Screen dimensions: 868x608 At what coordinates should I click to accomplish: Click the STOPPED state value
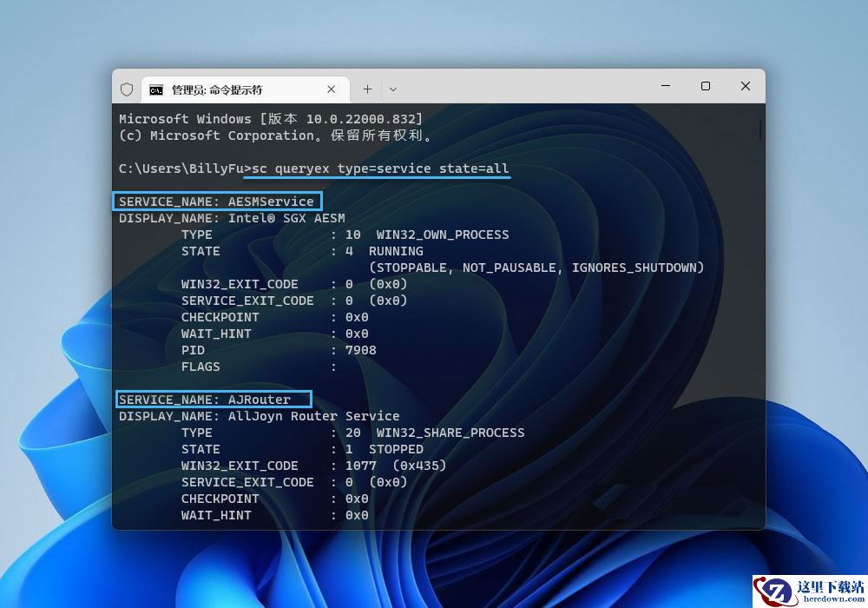[396, 449]
